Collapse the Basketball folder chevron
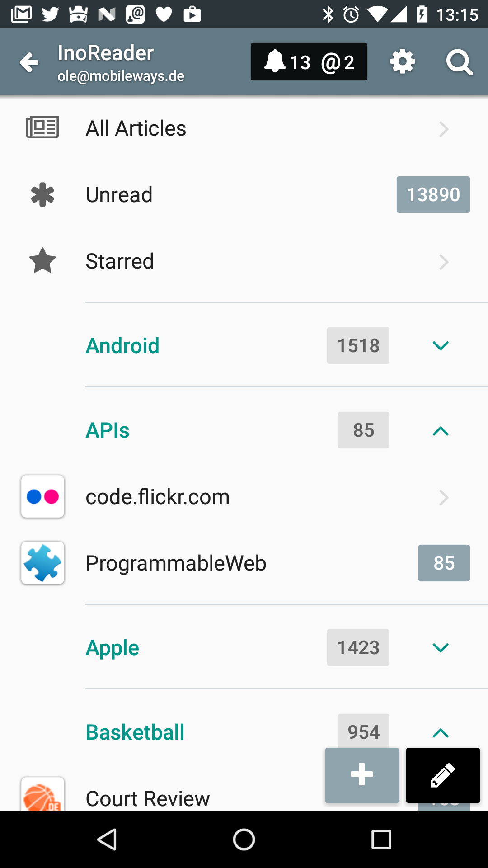Screen dimensions: 488x868 pos(441,733)
